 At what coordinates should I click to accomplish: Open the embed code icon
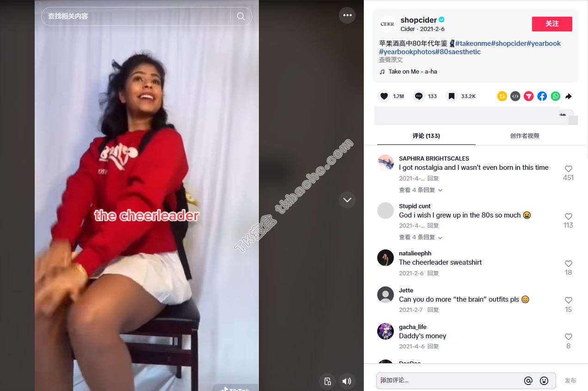click(515, 96)
